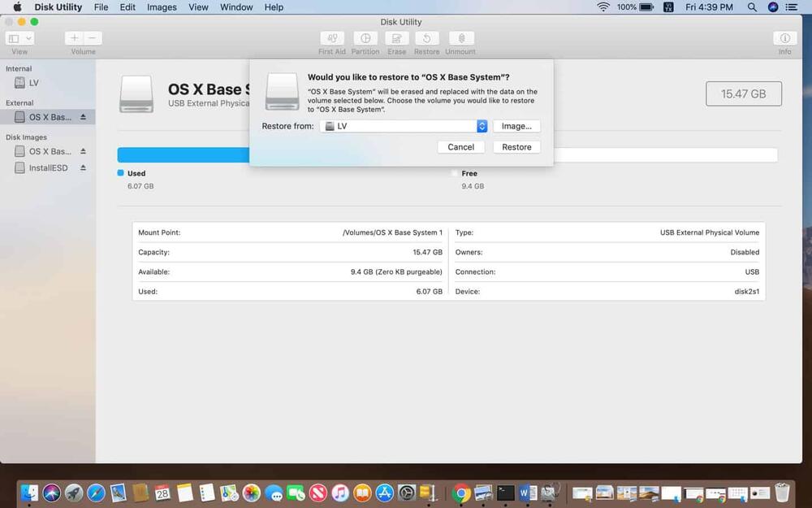This screenshot has width=812, height=508.
Task: Open Spotlight search in the menu bar
Action: [752, 7]
